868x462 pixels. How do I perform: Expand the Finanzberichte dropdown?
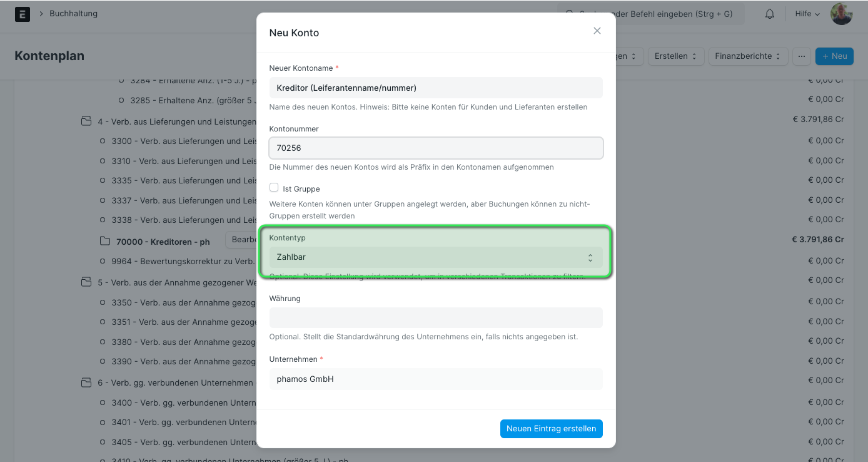coord(748,56)
